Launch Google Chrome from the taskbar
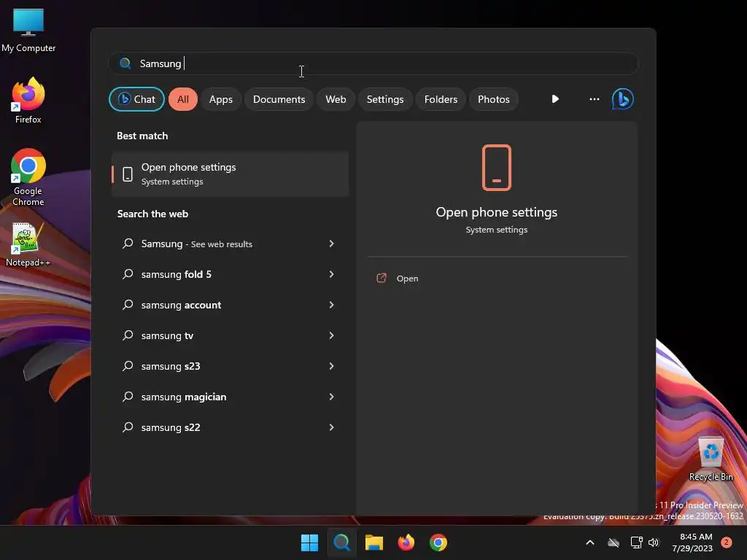 [438, 542]
